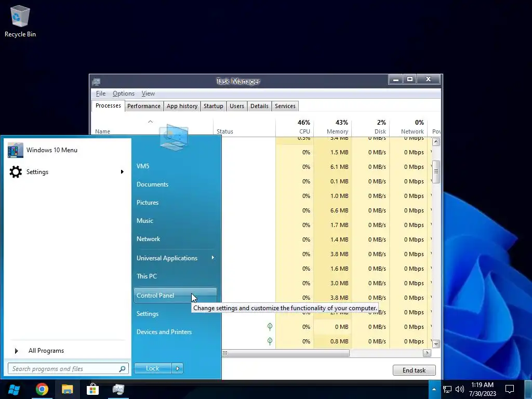532x399 pixels.
Task: Click vertical scrollbar down arrow
Action: [436, 344]
